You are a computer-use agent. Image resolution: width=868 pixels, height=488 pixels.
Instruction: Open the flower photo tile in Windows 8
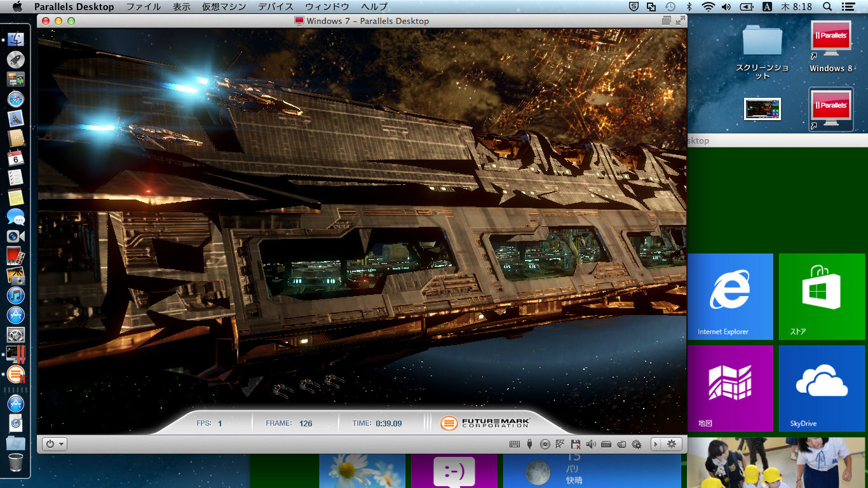tap(362, 471)
